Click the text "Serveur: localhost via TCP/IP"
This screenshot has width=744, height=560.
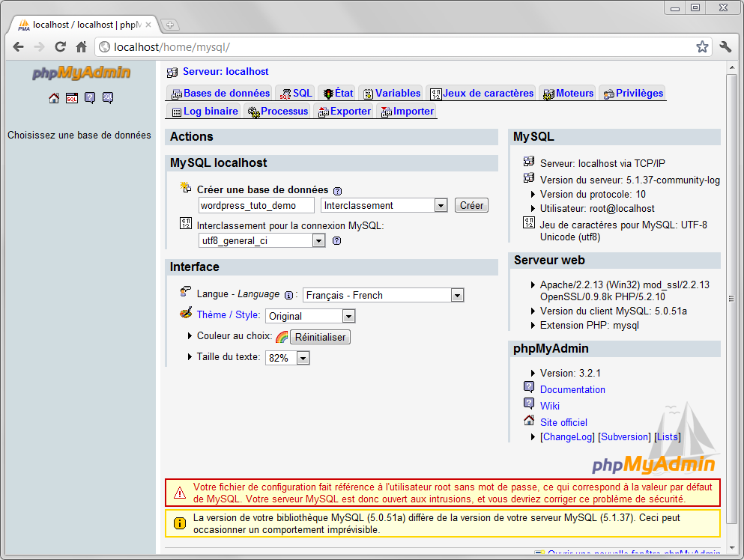tap(602, 164)
